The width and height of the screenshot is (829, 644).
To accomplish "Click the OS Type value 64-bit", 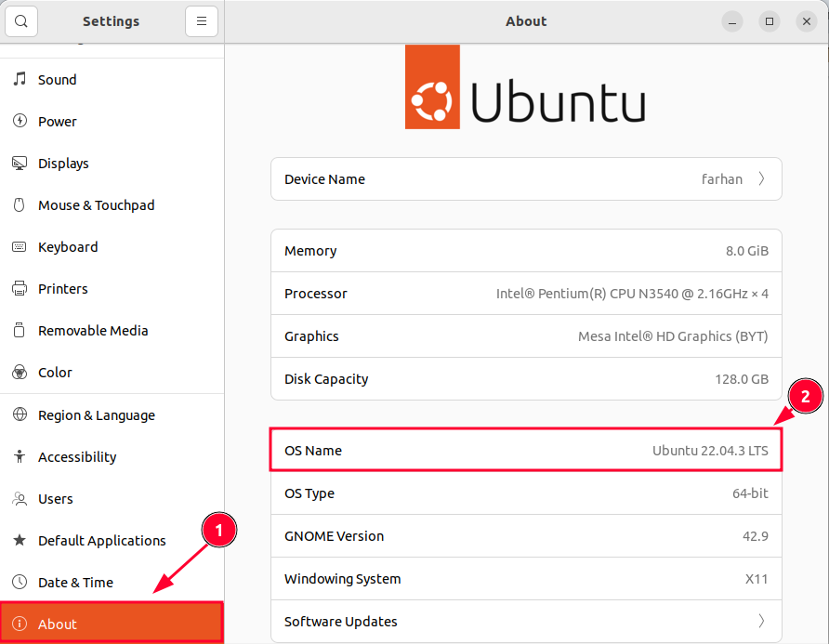I will (750, 493).
